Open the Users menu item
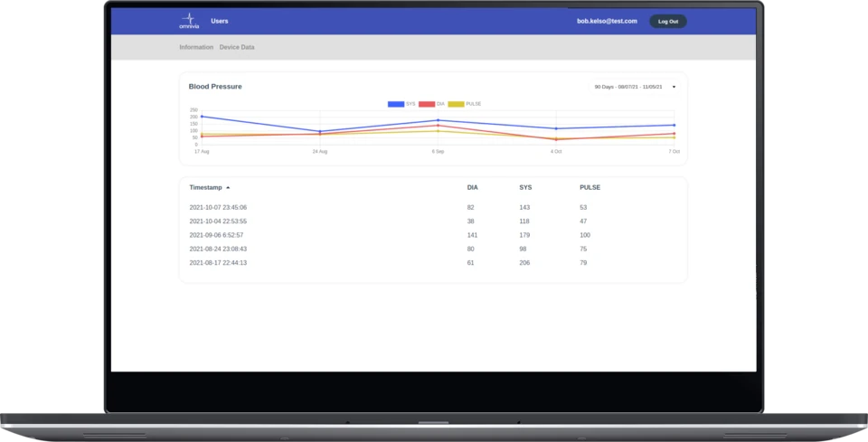The height and width of the screenshot is (442, 868). [219, 21]
